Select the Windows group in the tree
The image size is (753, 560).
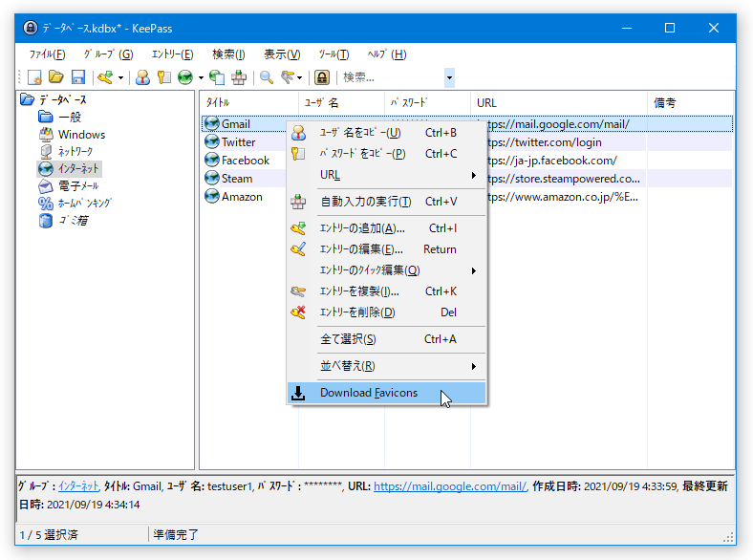click(81, 135)
